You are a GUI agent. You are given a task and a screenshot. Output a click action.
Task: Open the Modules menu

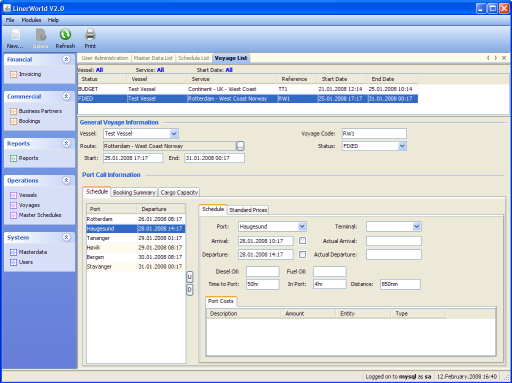[x=31, y=20]
